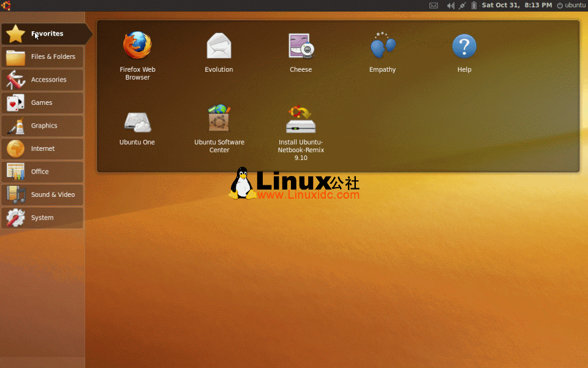
Task: Open the System category in the sidebar
Action: click(43, 218)
